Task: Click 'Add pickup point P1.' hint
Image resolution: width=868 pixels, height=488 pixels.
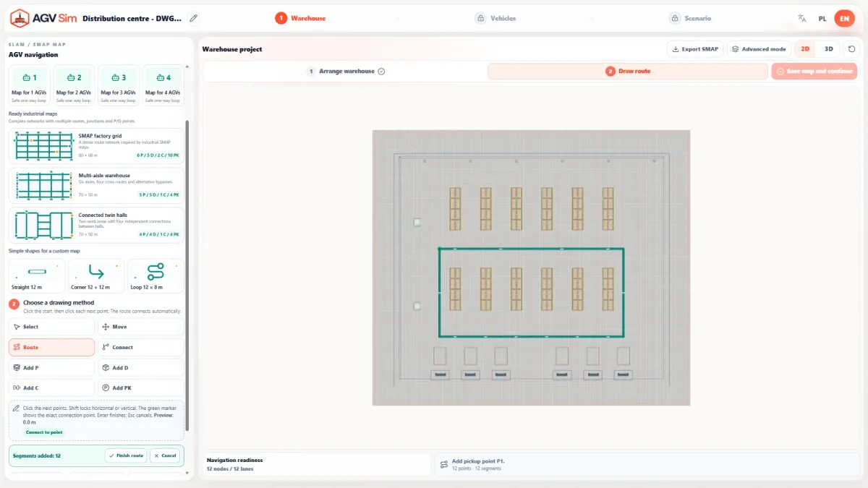Action: click(x=478, y=461)
